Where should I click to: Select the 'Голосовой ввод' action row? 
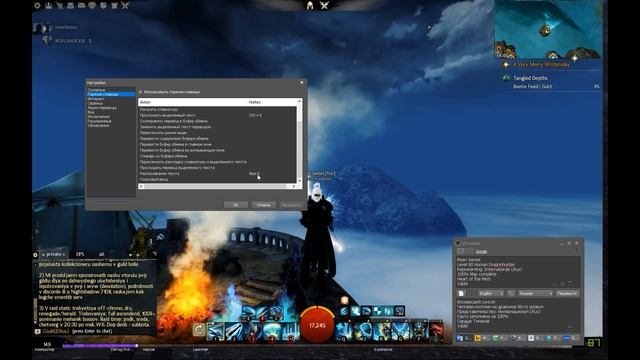click(218, 179)
